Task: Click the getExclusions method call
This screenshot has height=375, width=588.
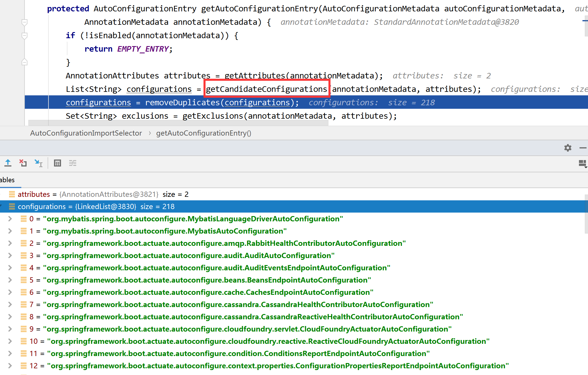Action: (213, 116)
